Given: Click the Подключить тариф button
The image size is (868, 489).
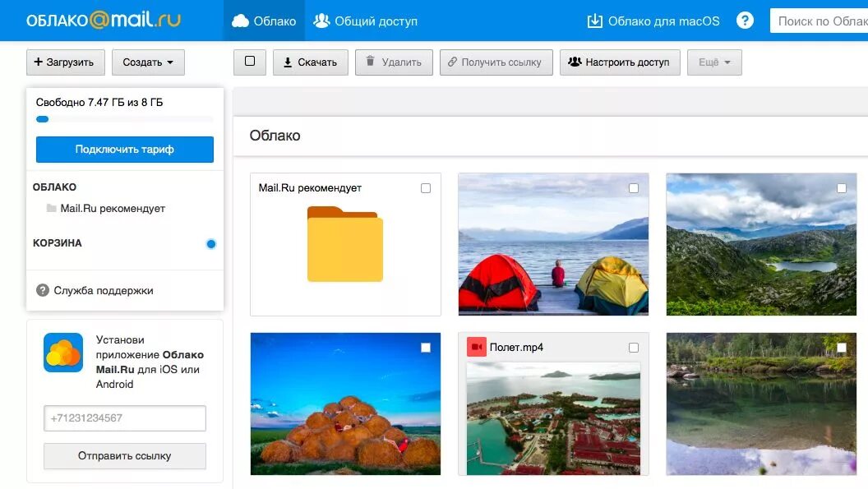Looking at the screenshot, I should coord(125,150).
